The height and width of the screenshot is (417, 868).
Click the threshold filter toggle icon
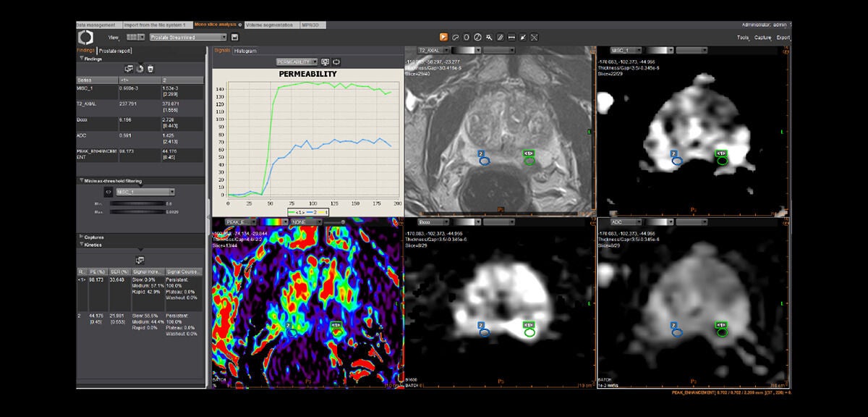coord(108,192)
